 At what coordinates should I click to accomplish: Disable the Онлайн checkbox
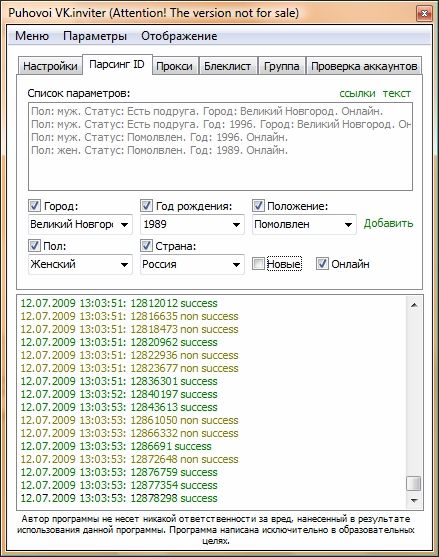(x=322, y=264)
